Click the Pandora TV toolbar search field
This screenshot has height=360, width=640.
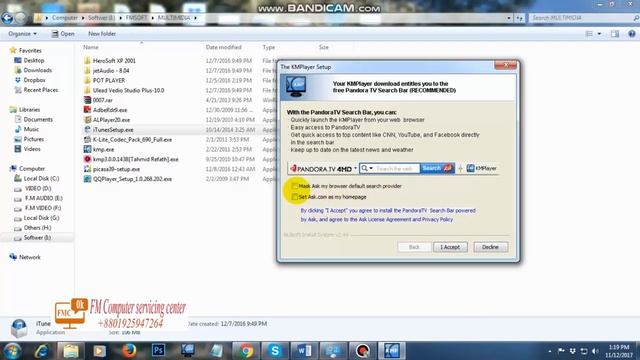coord(394,169)
